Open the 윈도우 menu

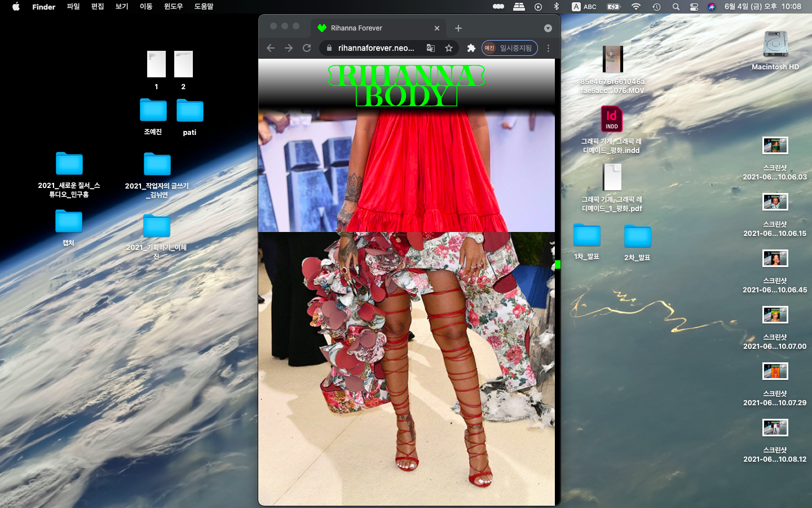click(173, 7)
